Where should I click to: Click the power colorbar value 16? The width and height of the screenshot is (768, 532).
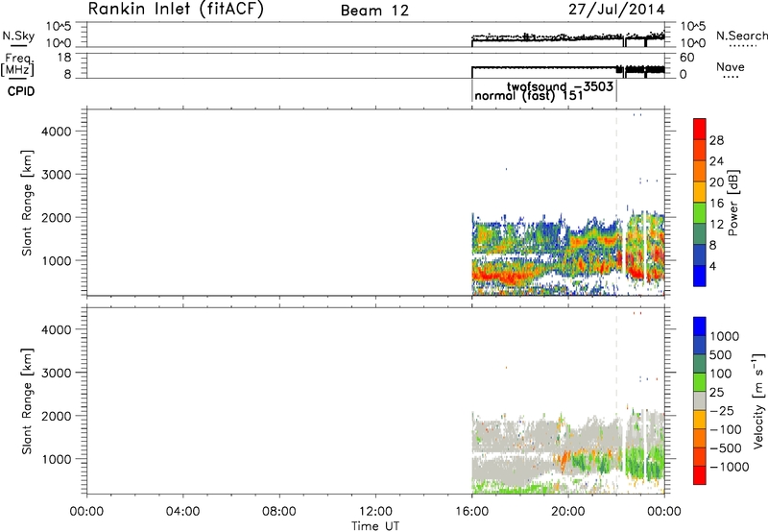716,204
